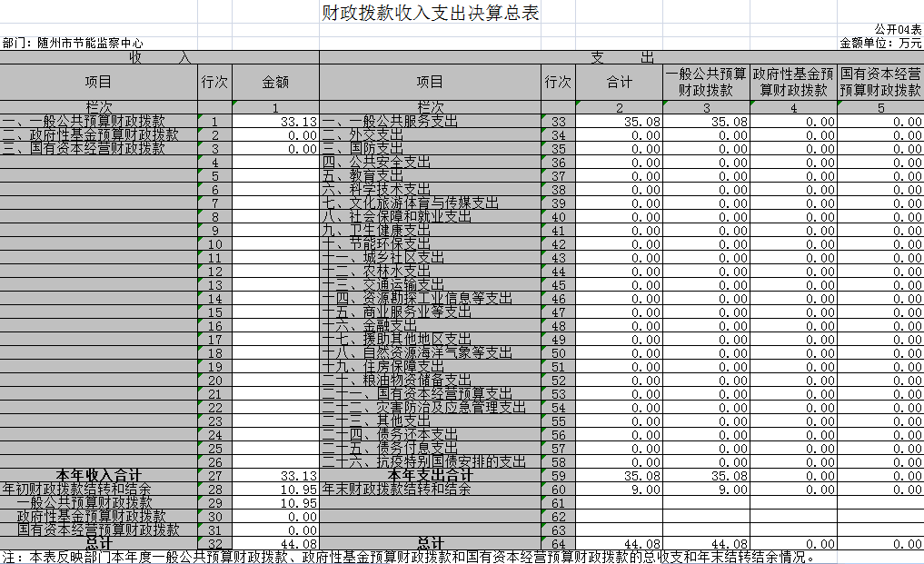Screen dimensions: 924x564
Task: Select the row number 64 cell
Action: click(x=558, y=544)
